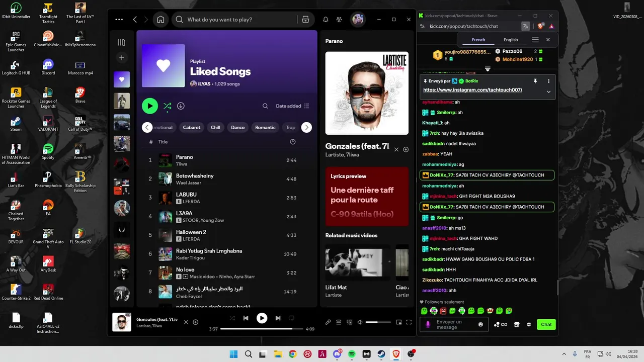Close Now Playing view X next to Gonzales title
The height and width of the screenshot is (362, 644).
[x=396, y=149]
